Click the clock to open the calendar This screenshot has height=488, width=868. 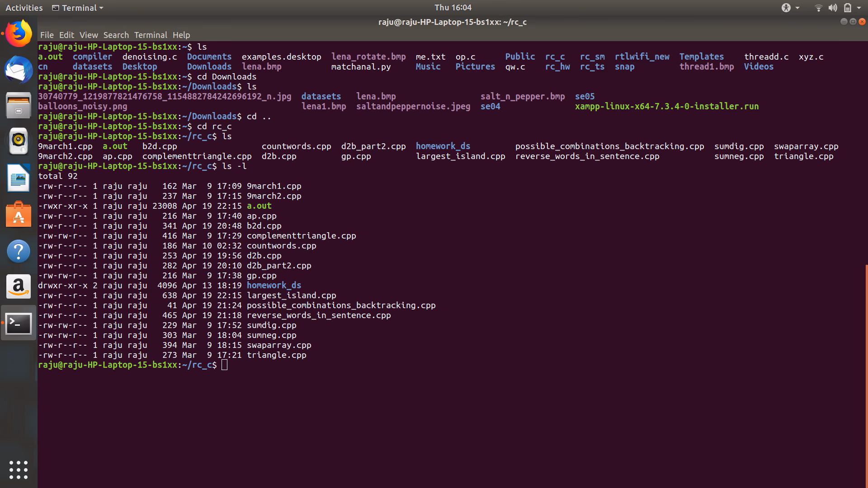(x=453, y=8)
